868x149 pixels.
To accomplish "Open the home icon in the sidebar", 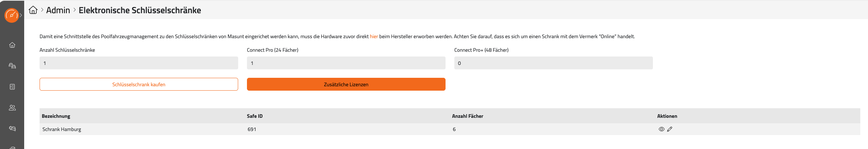I will click(12, 45).
